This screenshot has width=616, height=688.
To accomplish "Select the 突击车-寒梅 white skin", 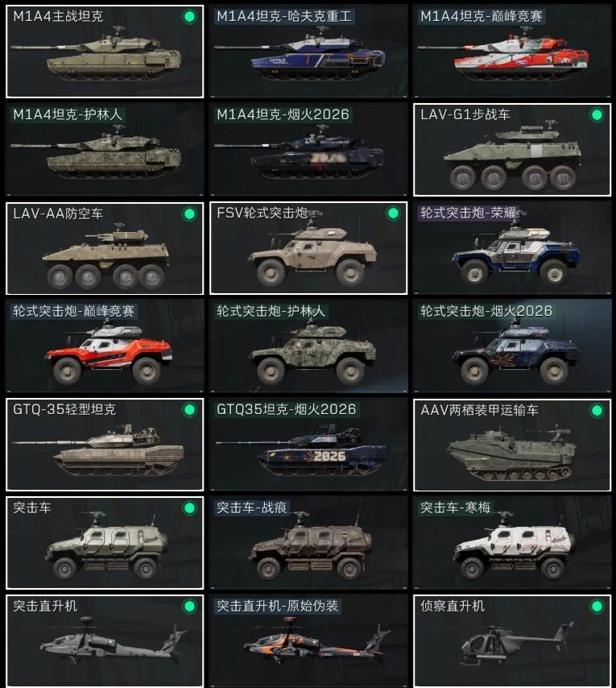I will click(512, 543).
